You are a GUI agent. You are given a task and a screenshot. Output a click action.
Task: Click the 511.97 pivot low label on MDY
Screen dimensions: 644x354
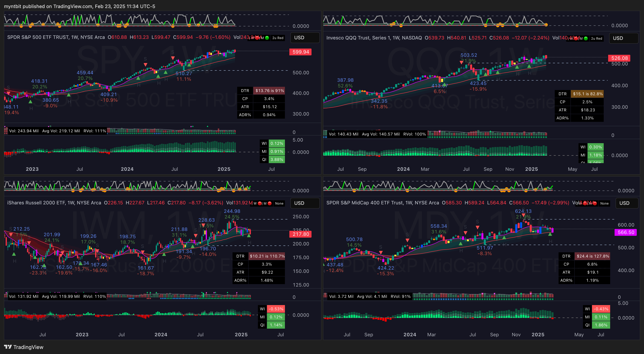point(485,248)
